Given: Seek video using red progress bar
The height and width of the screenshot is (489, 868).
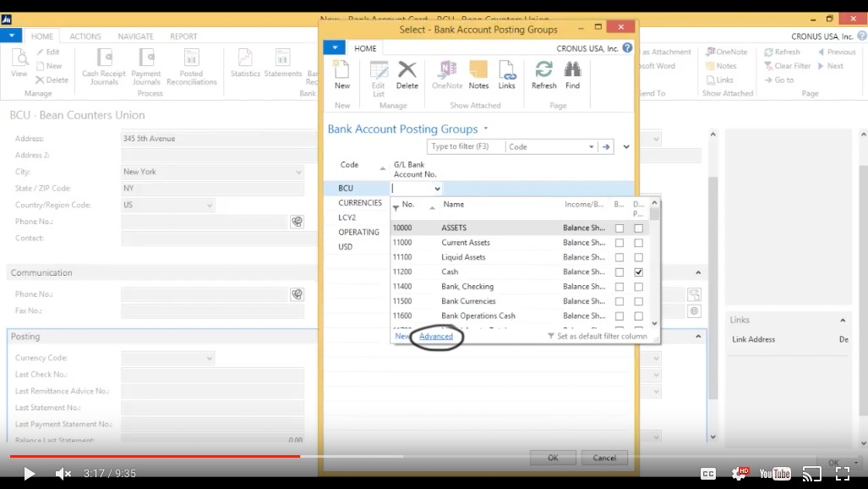Looking at the screenshot, I should [155, 456].
